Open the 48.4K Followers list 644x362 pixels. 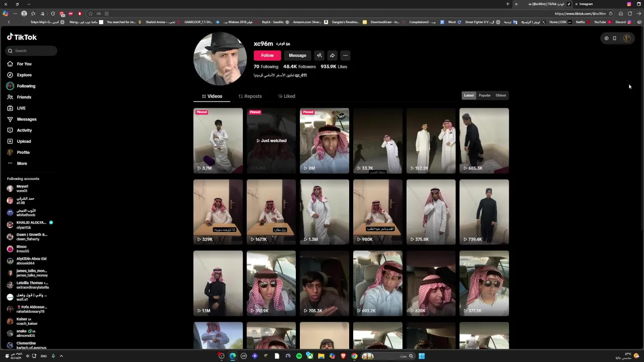coord(299,66)
